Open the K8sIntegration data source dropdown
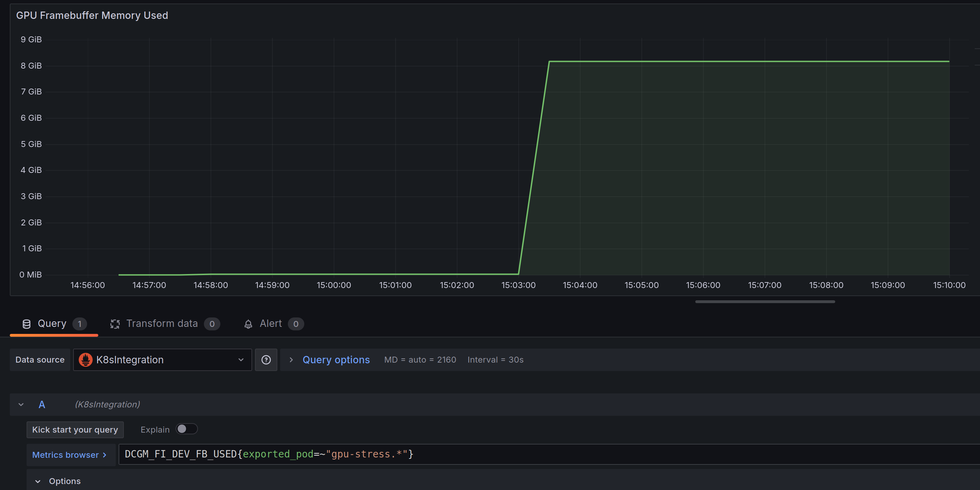The image size is (980, 490). [x=162, y=360]
